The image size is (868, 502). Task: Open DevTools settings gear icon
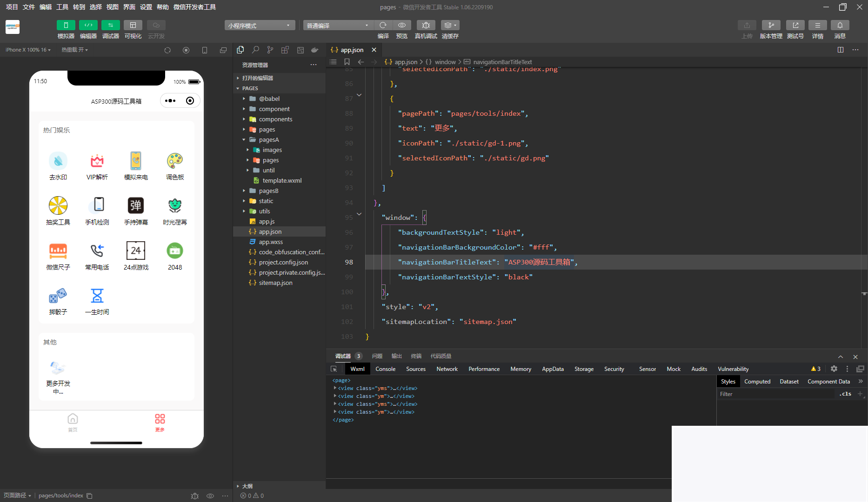click(834, 369)
